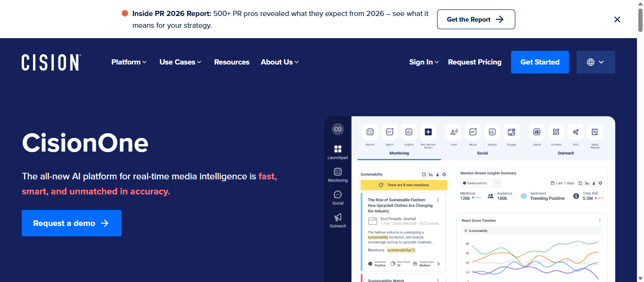Expand the Platform menu
Image resolution: width=644 pixels, height=282 pixels.
click(129, 62)
